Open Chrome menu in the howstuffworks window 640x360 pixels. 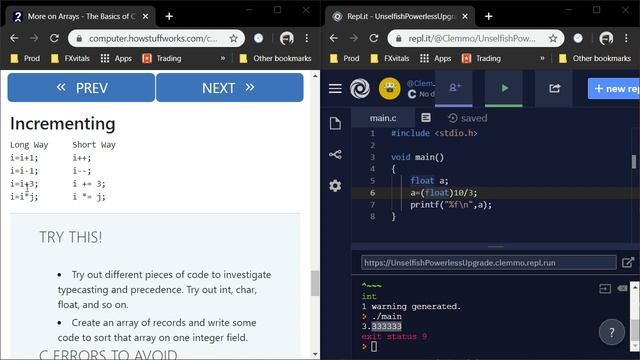pyautogui.click(x=307, y=38)
